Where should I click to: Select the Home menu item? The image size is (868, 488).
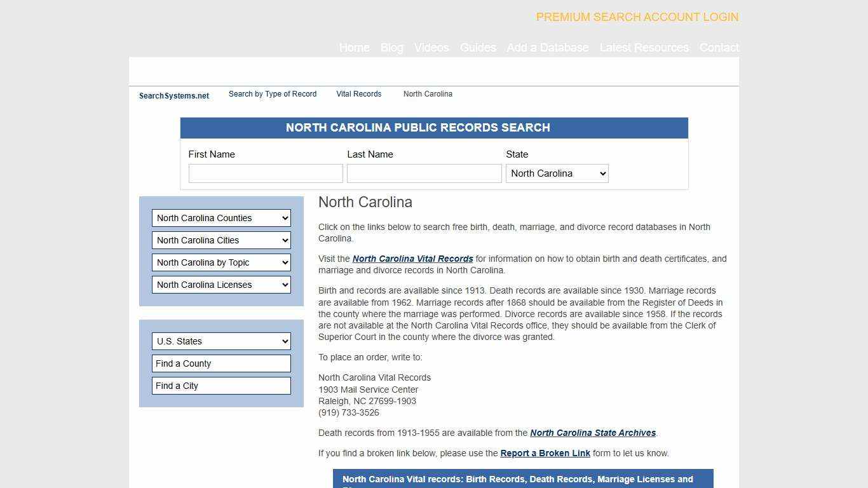(x=354, y=48)
